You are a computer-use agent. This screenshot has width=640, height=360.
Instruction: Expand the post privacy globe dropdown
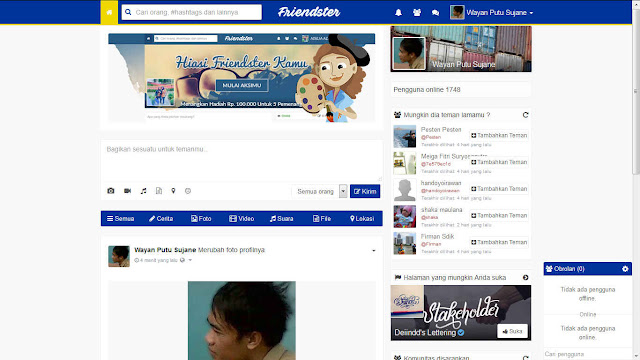[x=186, y=260]
